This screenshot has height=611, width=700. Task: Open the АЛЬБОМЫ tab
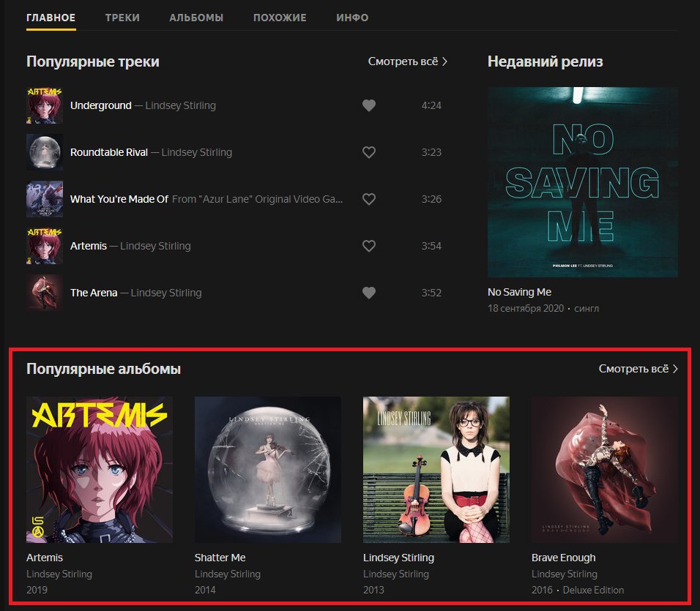tap(196, 18)
